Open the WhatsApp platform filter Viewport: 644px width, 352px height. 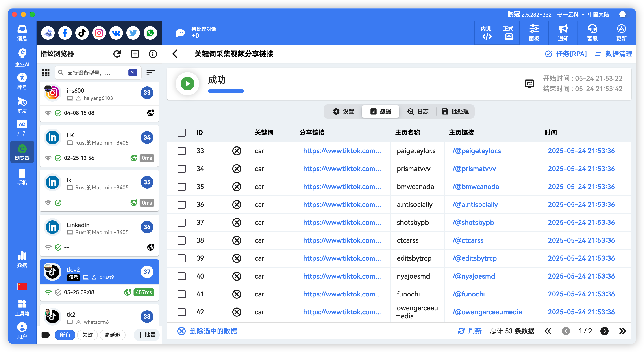click(150, 33)
